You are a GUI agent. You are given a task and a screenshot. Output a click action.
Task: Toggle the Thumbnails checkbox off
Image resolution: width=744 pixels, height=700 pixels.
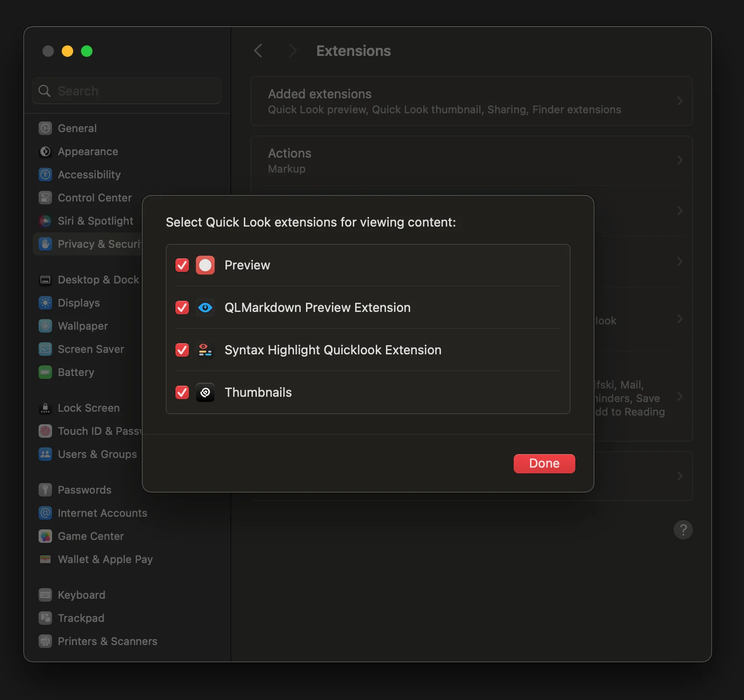(x=182, y=392)
